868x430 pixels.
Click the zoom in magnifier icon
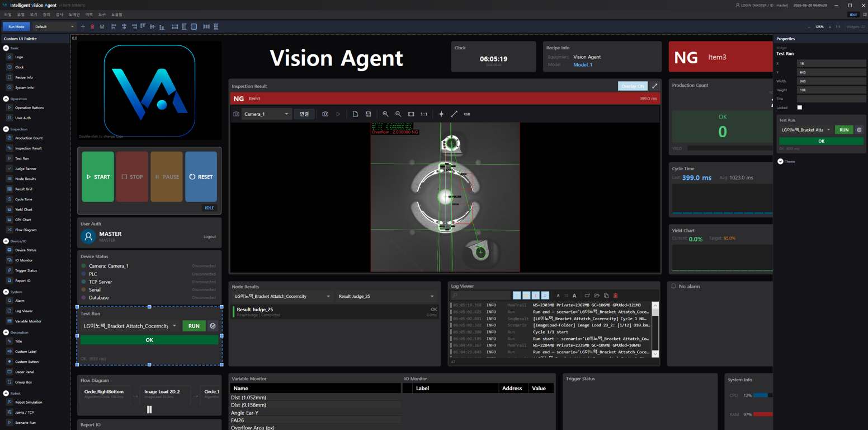coord(385,114)
